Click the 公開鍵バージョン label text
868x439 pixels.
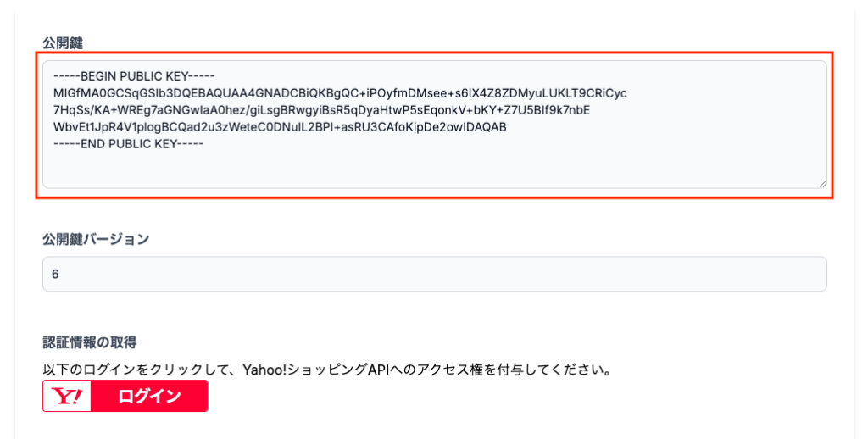pos(96,239)
